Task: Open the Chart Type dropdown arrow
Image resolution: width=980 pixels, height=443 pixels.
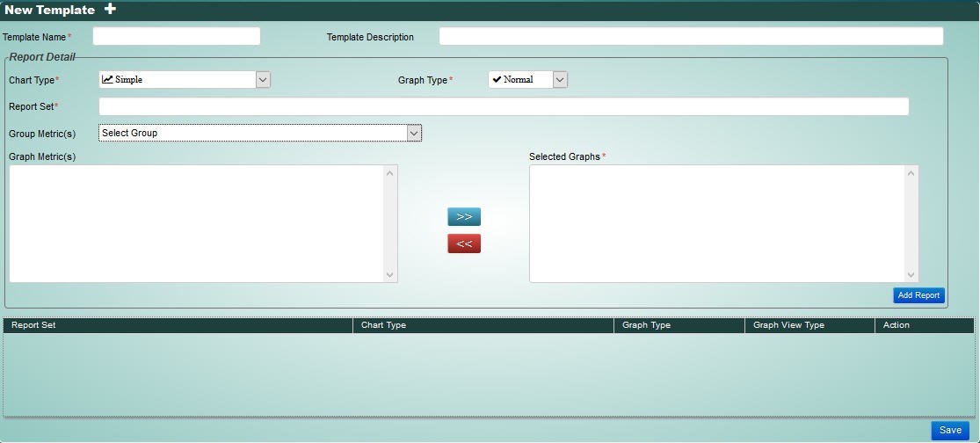Action: pos(263,79)
